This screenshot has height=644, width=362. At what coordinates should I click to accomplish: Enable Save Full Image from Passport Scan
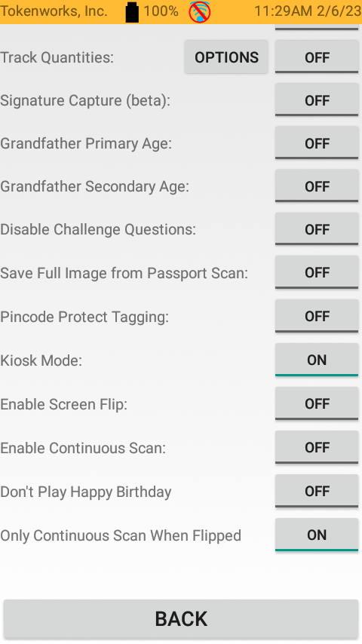pos(317,272)
